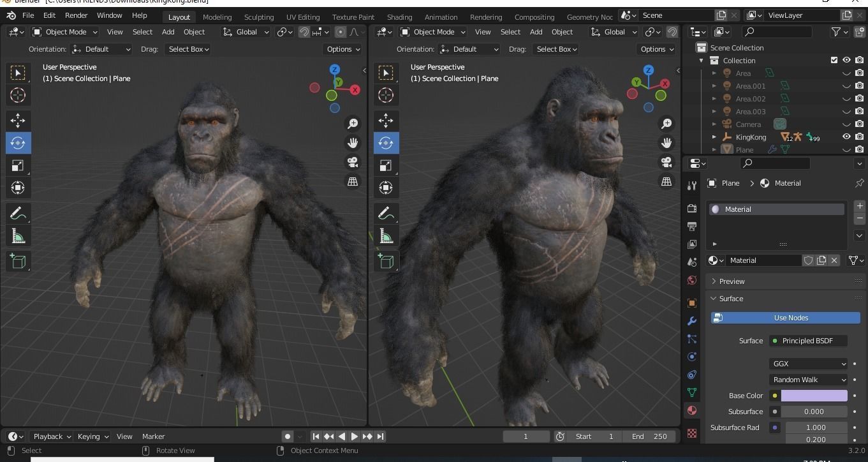
Task: Click the Base Color swatch
Action: coord(814,396)
